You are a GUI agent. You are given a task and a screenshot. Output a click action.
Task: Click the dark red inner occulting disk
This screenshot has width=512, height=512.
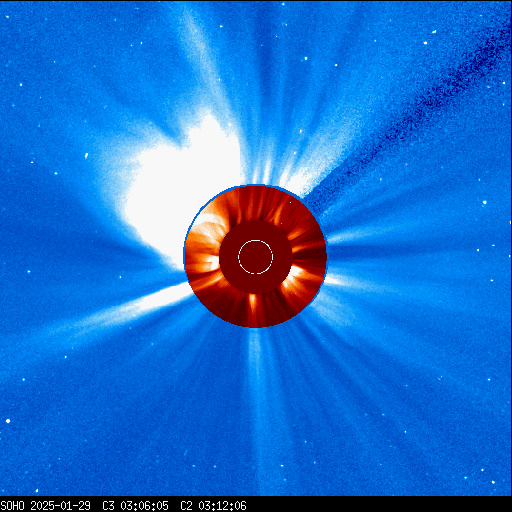[x=256, y=257]
